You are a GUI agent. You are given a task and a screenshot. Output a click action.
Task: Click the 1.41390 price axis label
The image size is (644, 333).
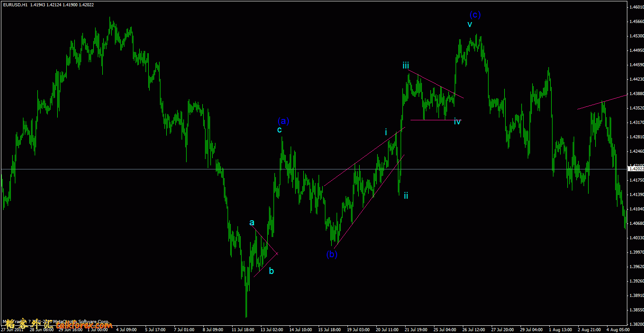(x=636, y=195)
